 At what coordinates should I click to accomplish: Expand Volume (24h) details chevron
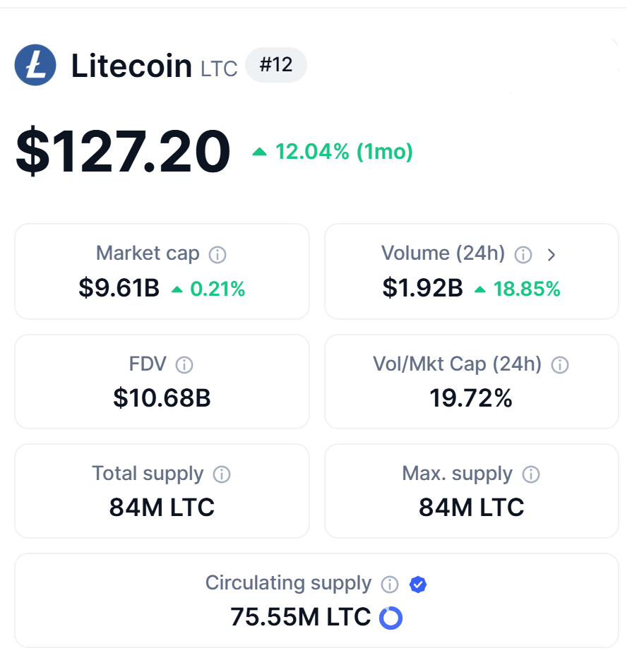click(x=551, y=255)
